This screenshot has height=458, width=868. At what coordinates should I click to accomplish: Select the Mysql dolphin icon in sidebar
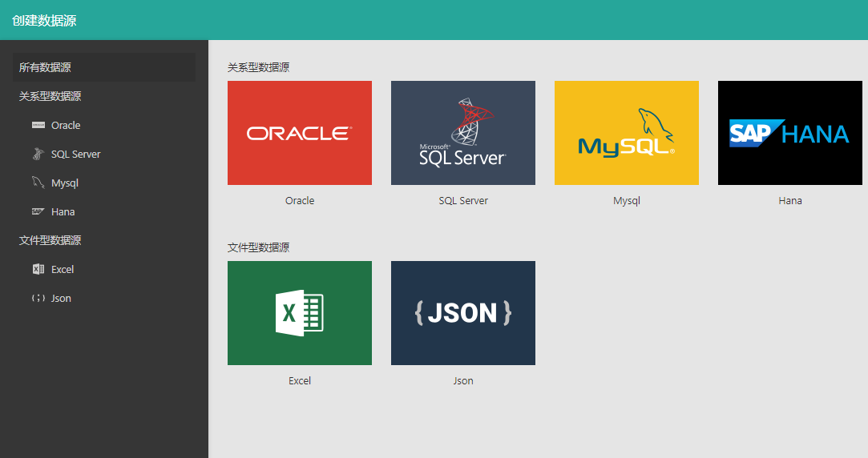pos(38,183)
